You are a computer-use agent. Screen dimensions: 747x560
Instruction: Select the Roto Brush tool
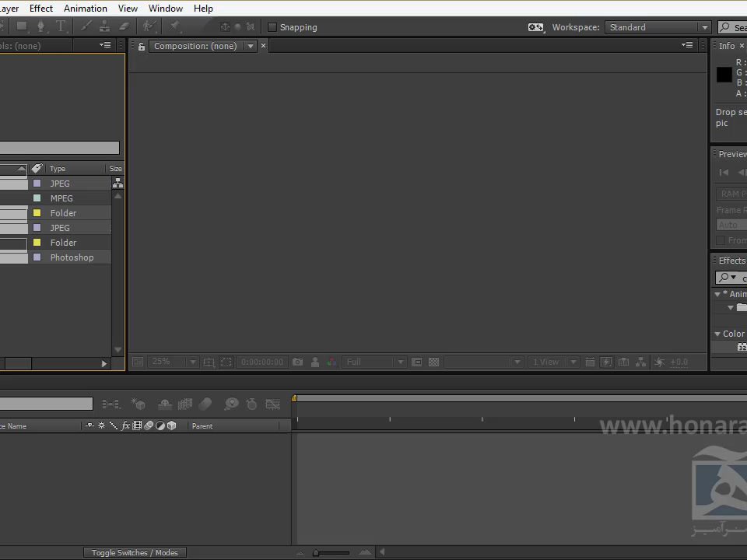[x=149, y=26]
